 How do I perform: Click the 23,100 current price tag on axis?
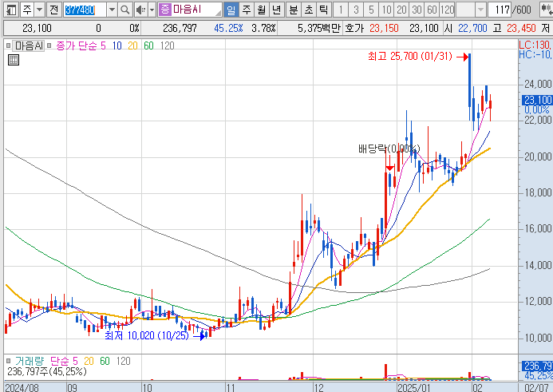click(x=538, y=101)
